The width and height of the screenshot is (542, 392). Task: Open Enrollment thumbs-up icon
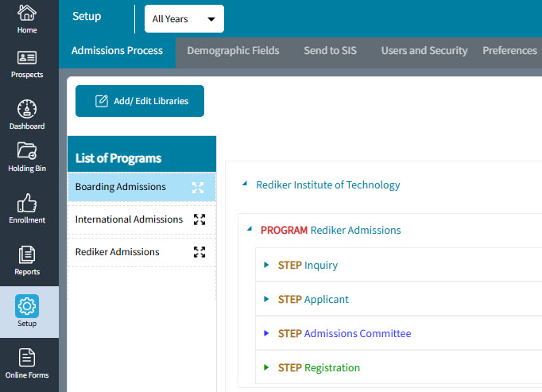(27, 203)
